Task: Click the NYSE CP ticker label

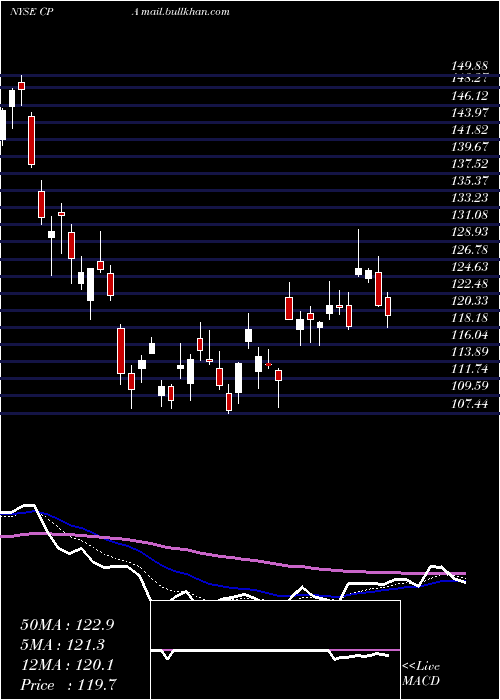Action: coord(32,12)
